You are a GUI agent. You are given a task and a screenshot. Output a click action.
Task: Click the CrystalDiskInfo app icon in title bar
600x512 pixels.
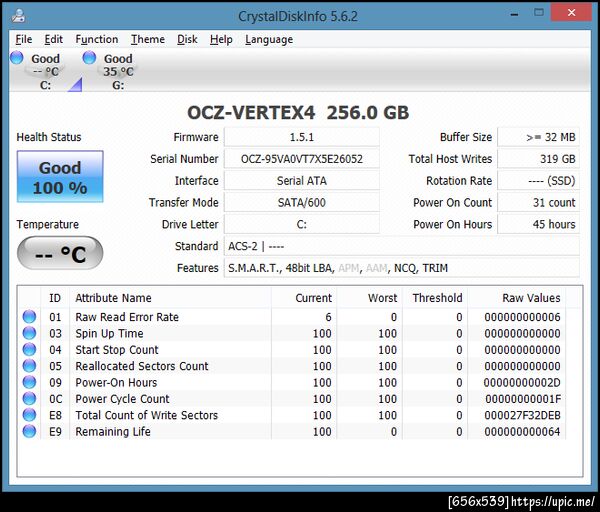[18, 16]
